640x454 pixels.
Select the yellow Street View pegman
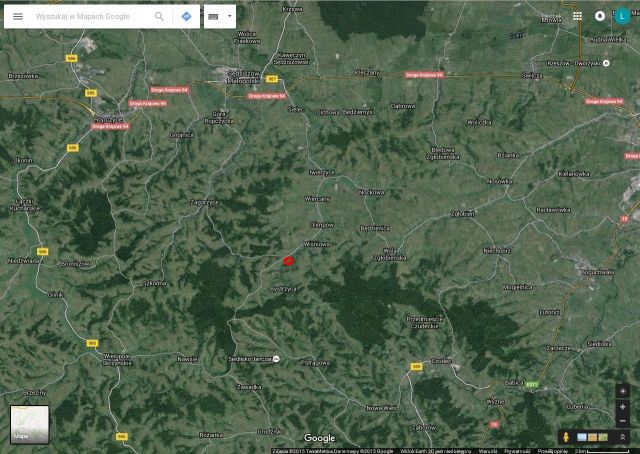pos(566,437)
